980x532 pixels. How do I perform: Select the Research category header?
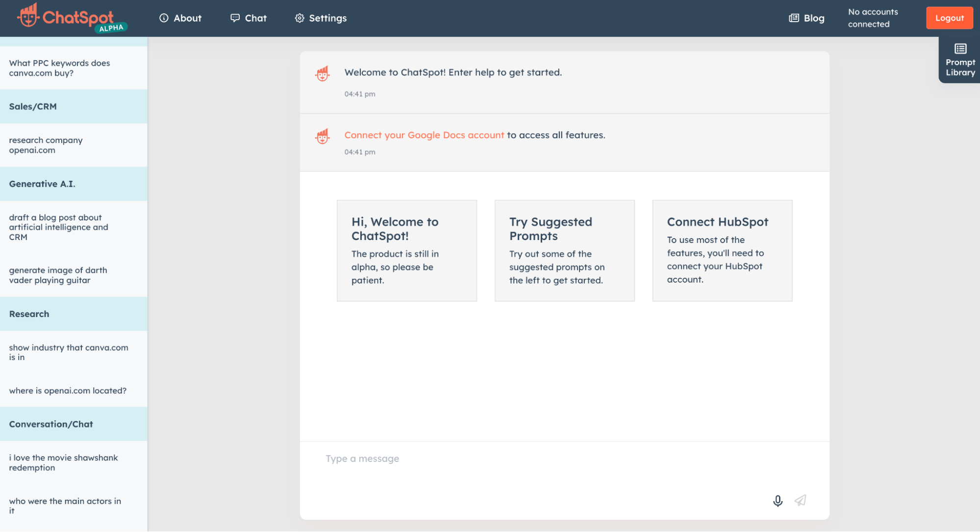(74, 314)
